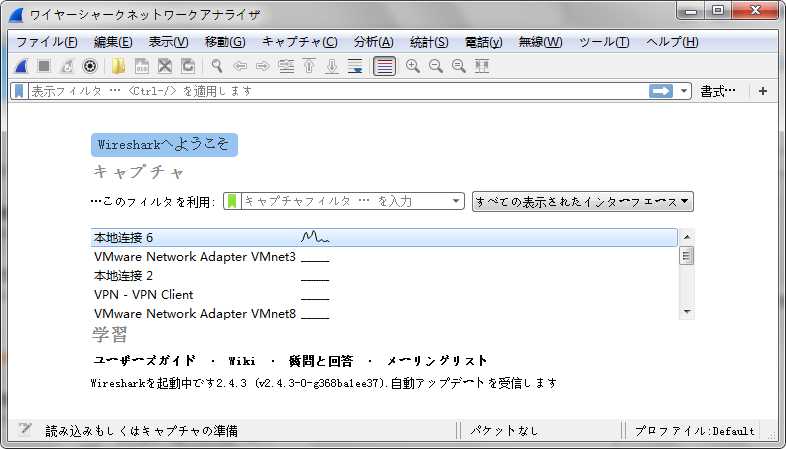Open the 電話(y) menu
The image size is (786, 449).
click(x=484, y=42)
